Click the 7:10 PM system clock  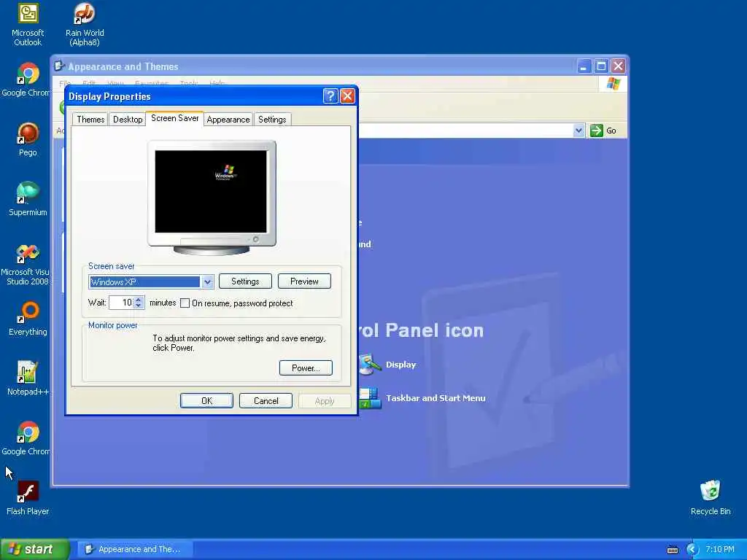[720, 550]
